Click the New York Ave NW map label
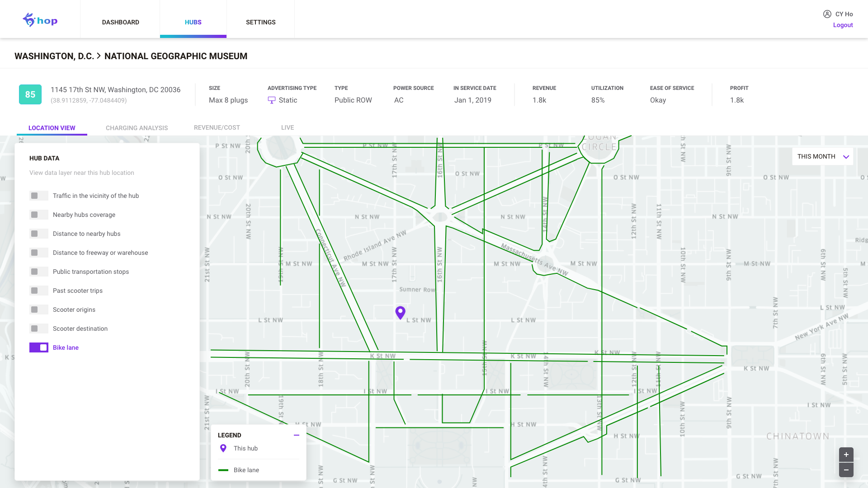 coord(821,327)
